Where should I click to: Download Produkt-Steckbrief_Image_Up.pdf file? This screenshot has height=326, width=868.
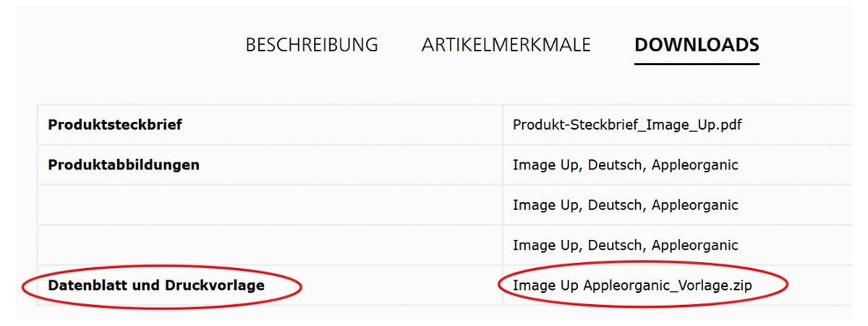coord(627,125)
